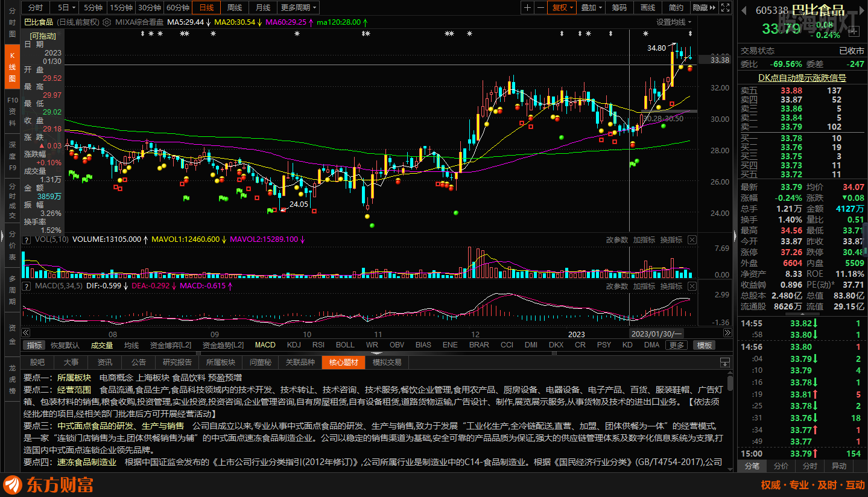Expand 更多 indicators list

676,345
